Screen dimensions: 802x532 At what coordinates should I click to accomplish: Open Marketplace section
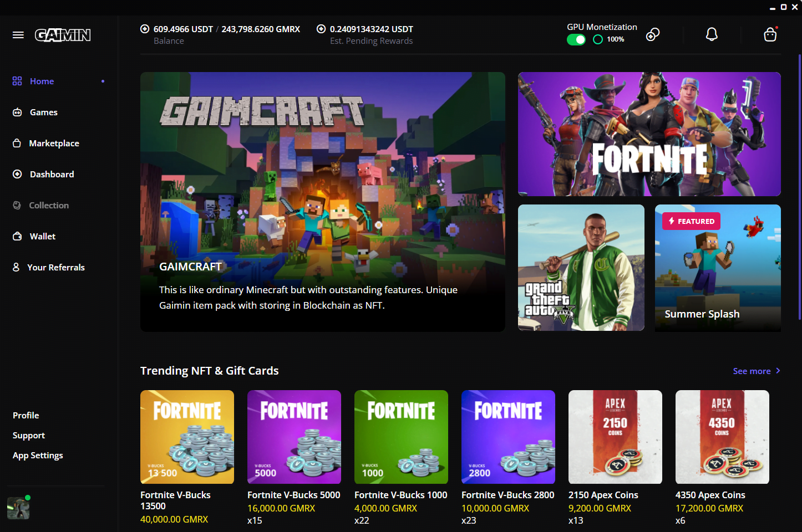point(54,143)
